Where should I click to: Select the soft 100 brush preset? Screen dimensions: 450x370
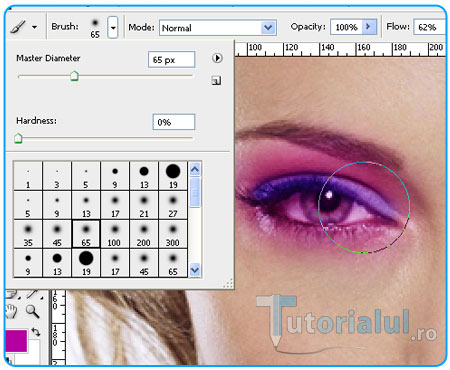coord(115,234)
